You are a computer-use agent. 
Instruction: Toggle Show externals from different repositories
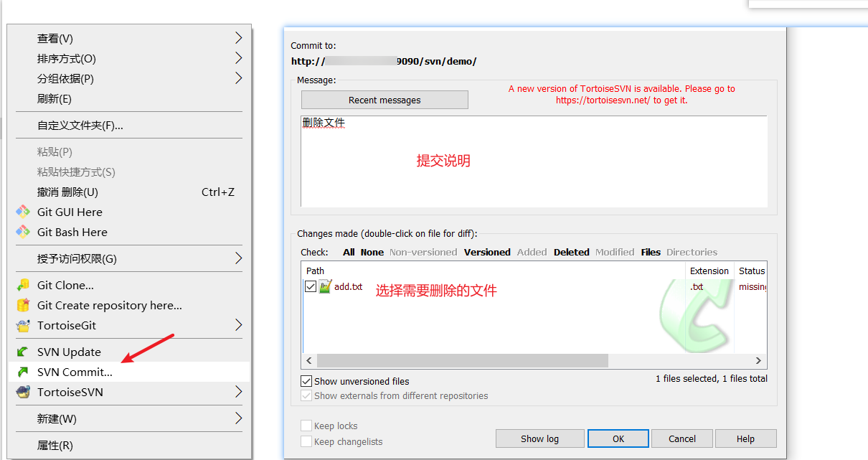[x=306, y=395]
